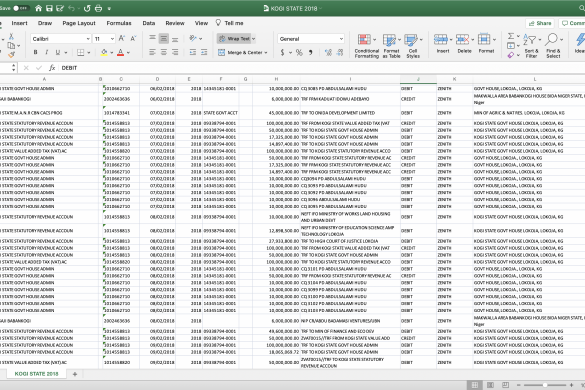Open Conditional Formatting menu
Image resolution: width=585 pixels, height=390 pixels.
pos(366,46)
